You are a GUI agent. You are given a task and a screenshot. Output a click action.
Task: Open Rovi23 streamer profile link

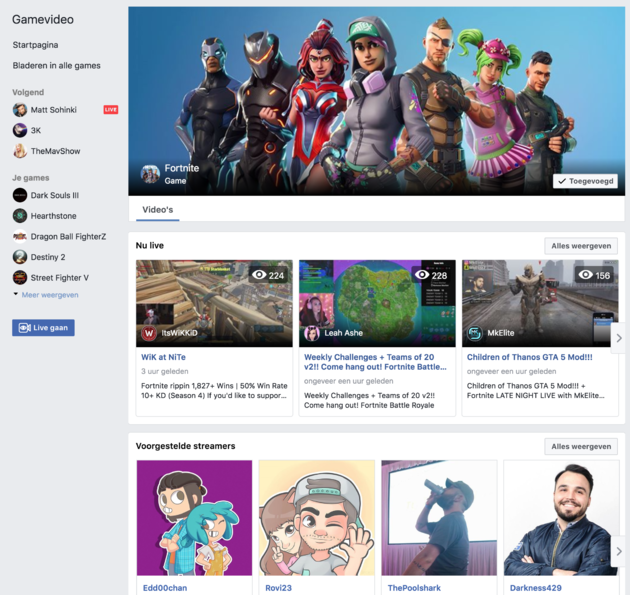click(x=278, y=588)
